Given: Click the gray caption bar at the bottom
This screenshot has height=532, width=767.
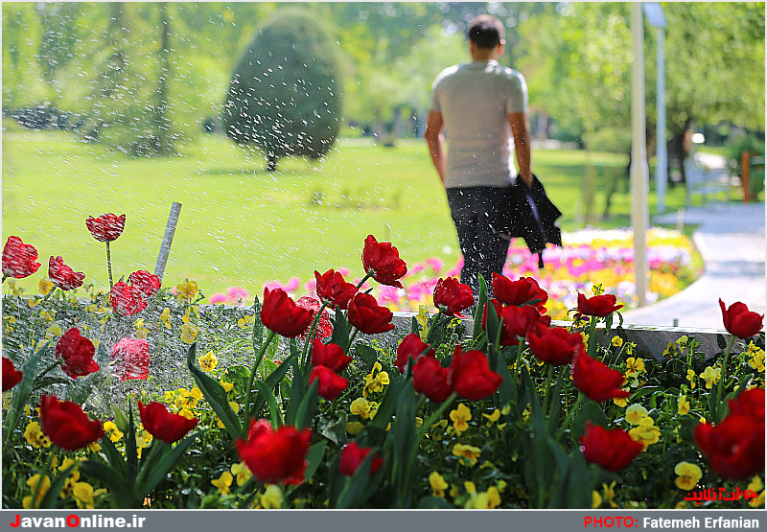Looking at the screenshot, I should (x=383, y=521).
